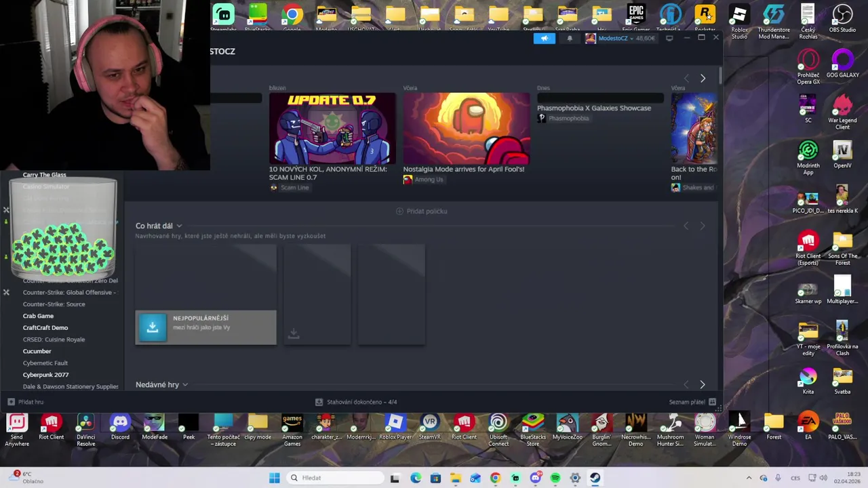Open Windows Start menu
Screen dimensions: 868x488
coord(274,478)
